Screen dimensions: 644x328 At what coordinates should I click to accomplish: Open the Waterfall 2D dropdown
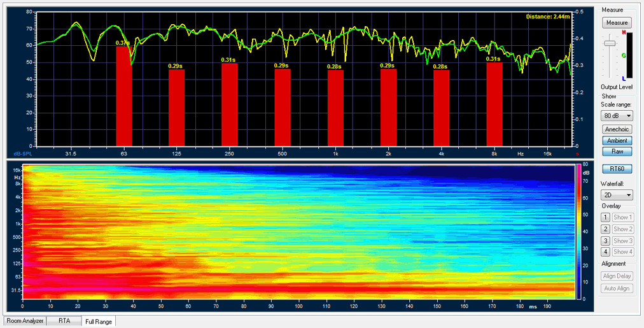617,195
